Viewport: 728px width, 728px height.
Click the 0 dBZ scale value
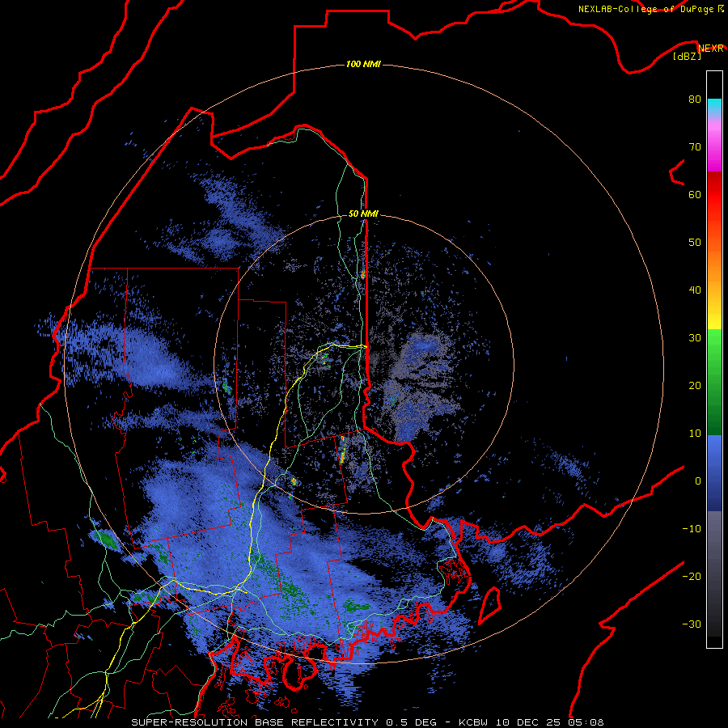pyautogui.click(x=698, y=481)
